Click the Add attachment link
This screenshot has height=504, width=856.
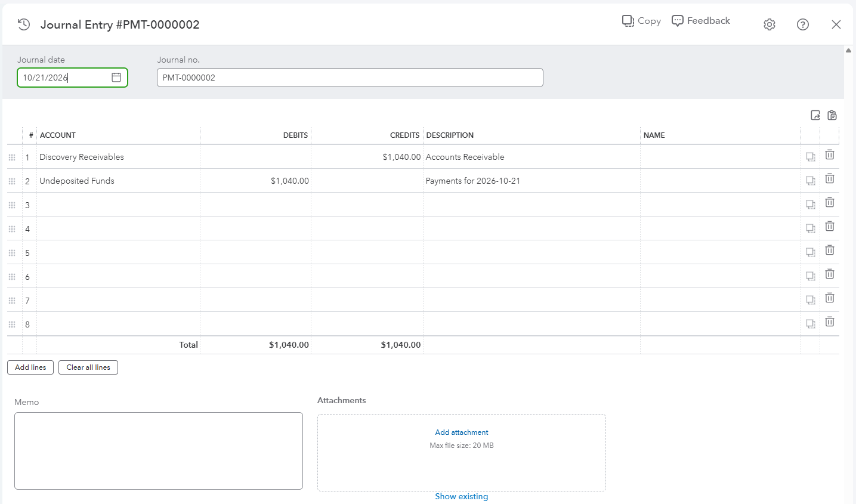tap(462, 432)
